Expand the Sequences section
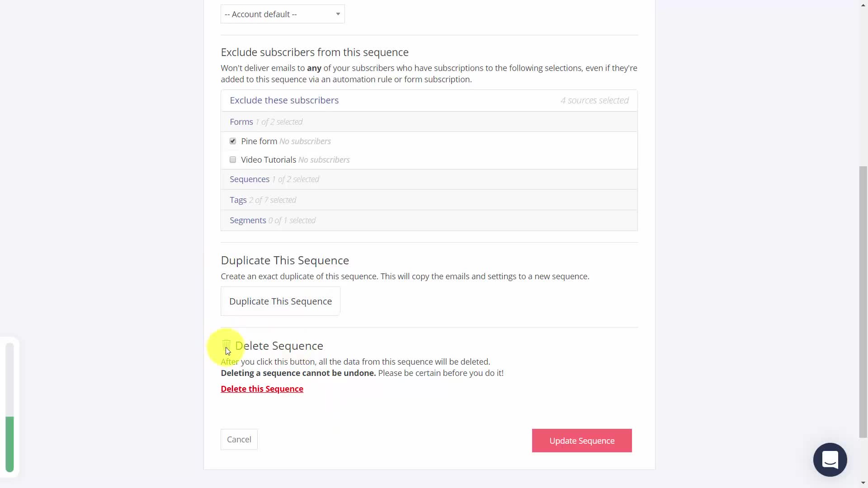 (x=250, y=179)
